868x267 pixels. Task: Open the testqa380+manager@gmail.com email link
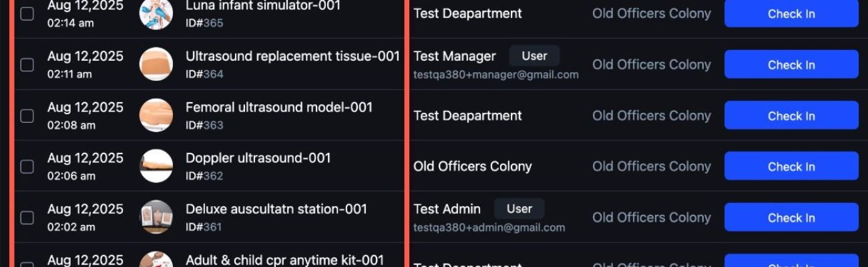[496, 75]
